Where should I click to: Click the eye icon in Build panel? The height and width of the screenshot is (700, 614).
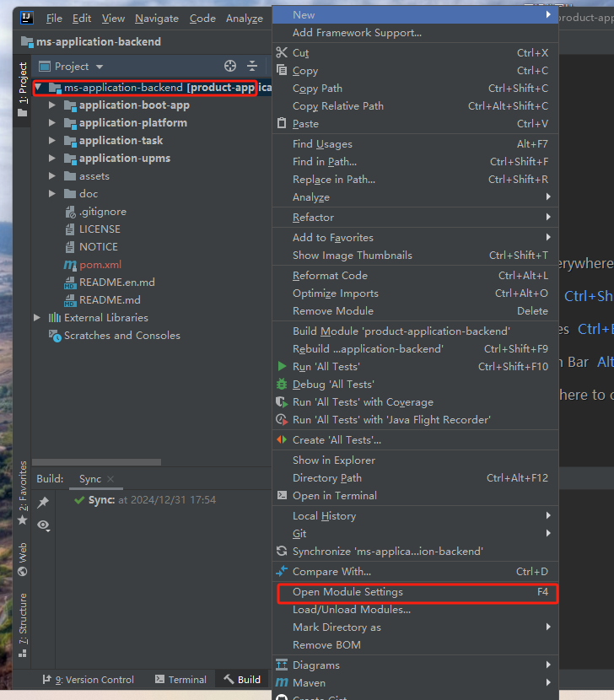click(44, 525)
